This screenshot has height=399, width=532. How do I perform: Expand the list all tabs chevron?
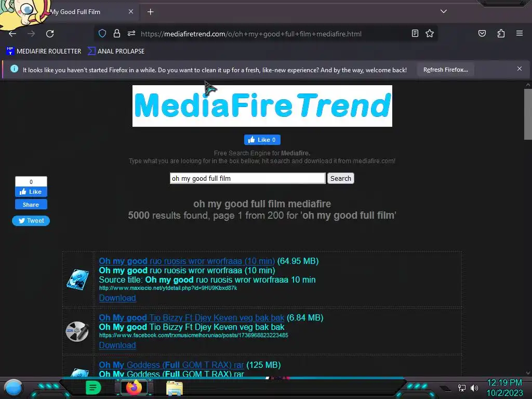point(444,11)
